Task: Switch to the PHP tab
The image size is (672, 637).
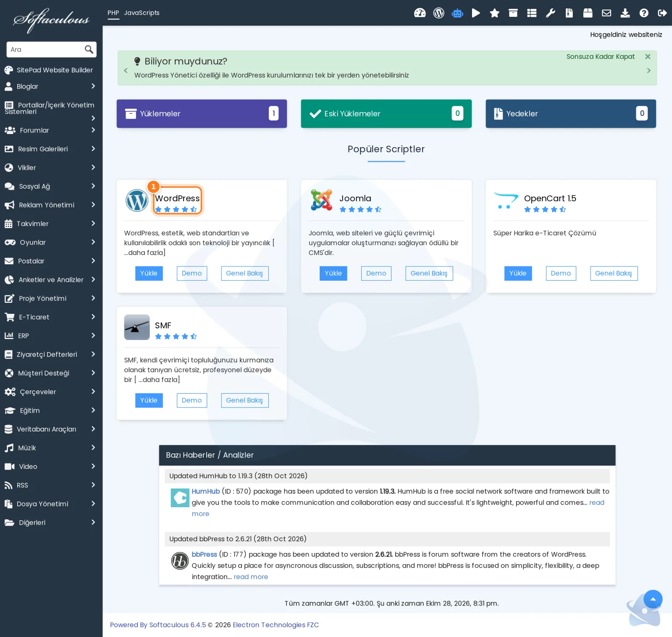Action: tap(113, 13)
